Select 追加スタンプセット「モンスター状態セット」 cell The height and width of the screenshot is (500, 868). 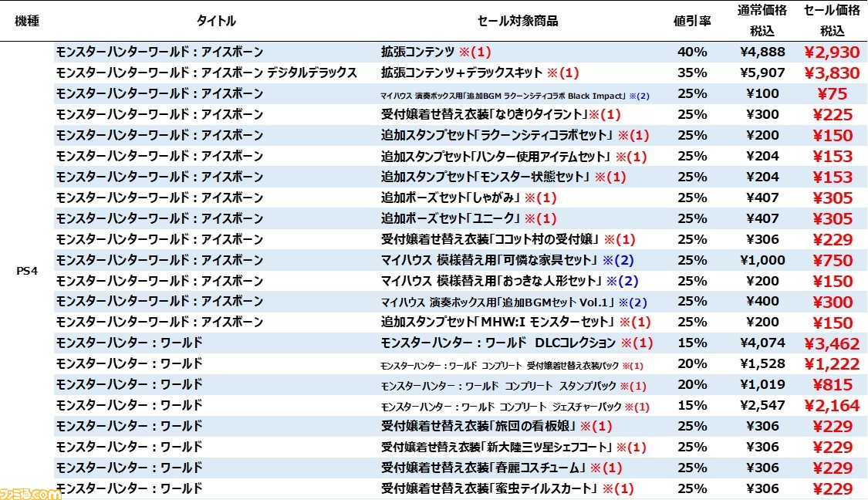pos(504,177)
